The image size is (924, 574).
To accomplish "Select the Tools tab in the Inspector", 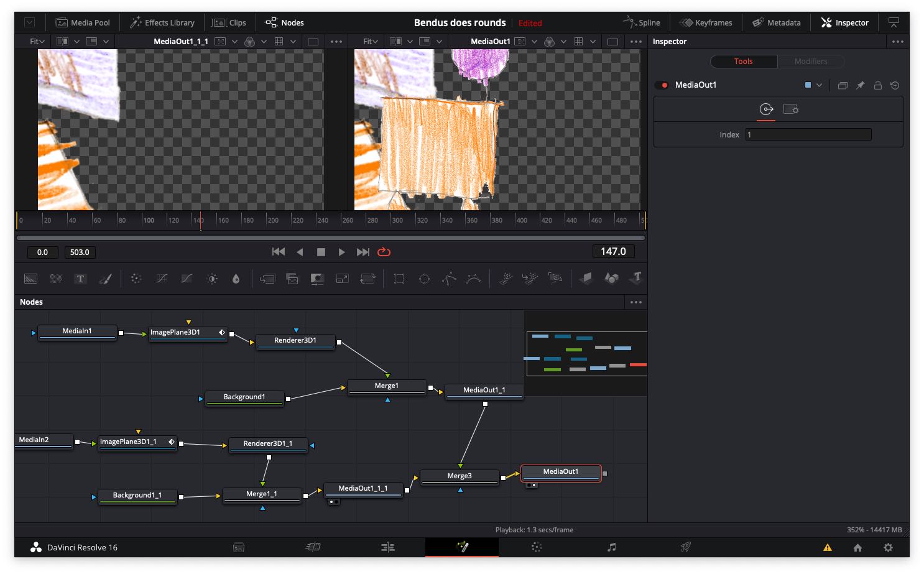I will click(x=744, y=62).
